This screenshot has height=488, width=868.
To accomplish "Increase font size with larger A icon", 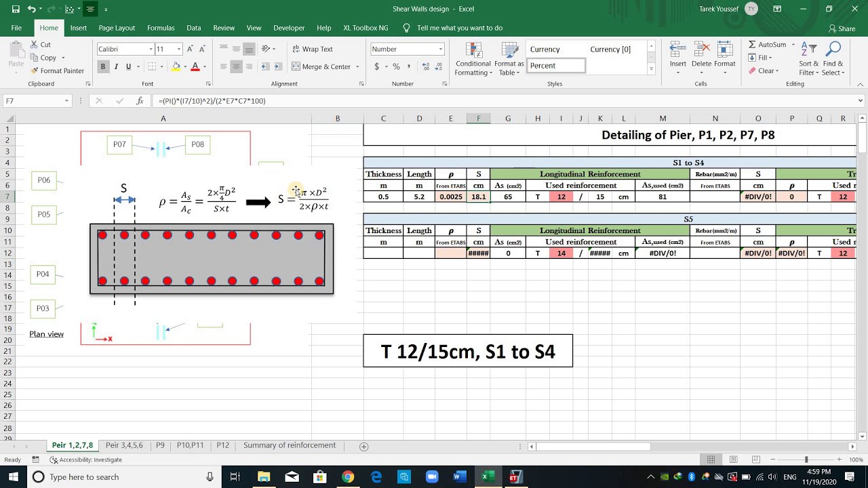I will point(190,49).
